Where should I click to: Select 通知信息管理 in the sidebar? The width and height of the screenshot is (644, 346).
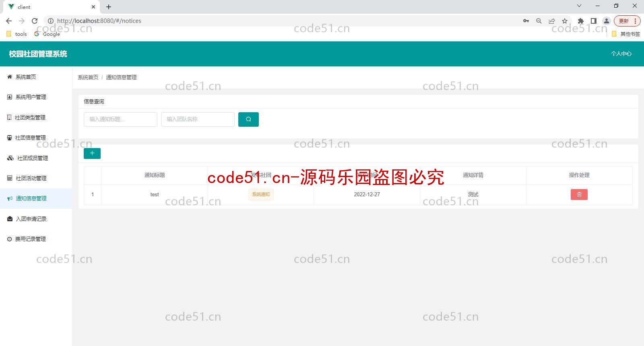coord(36,198)
